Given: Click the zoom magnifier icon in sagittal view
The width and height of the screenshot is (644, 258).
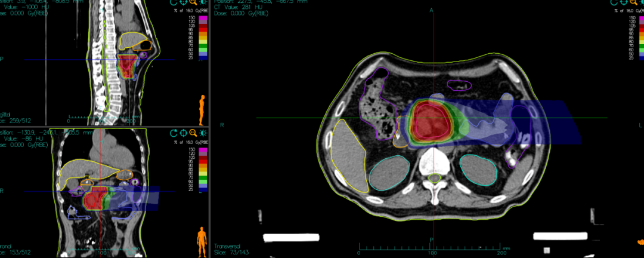Looking at the screenshot, I should 193,2.
